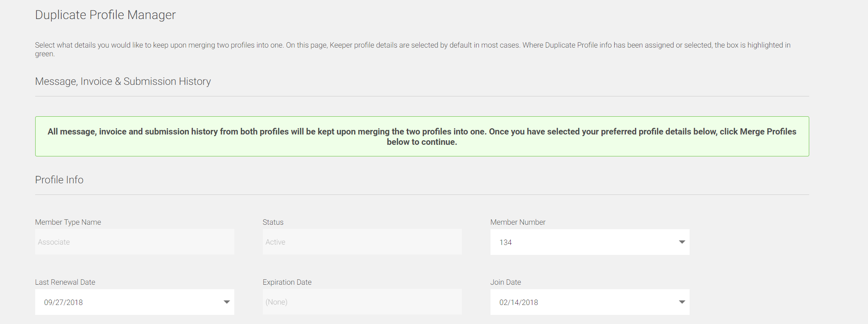Open the Member Number dropdown showing 134
This screenshot has width=868, height=324.
pyautogui.click(x=590, y=242)
